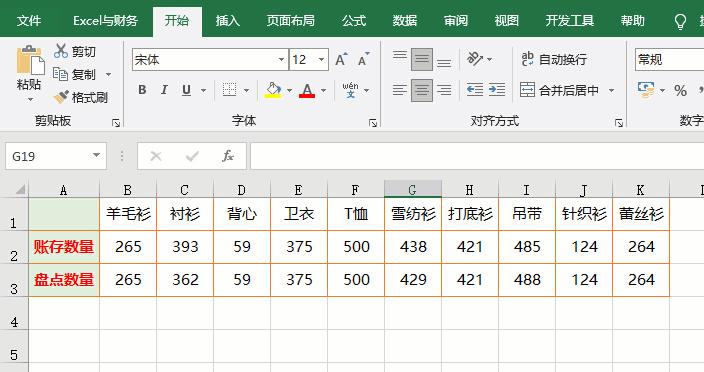Screen dimensions: 704x372
Task: Open font color dropdown arrow
Action: [x=323, y=91]
